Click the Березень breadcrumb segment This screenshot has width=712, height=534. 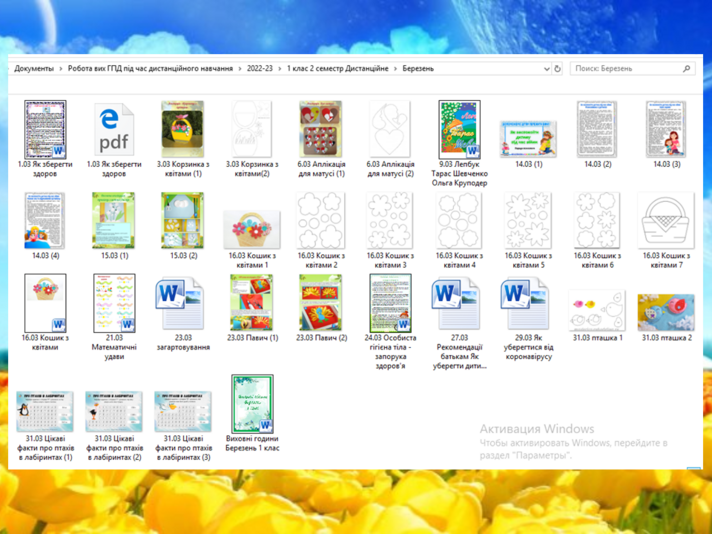point(418,69)
